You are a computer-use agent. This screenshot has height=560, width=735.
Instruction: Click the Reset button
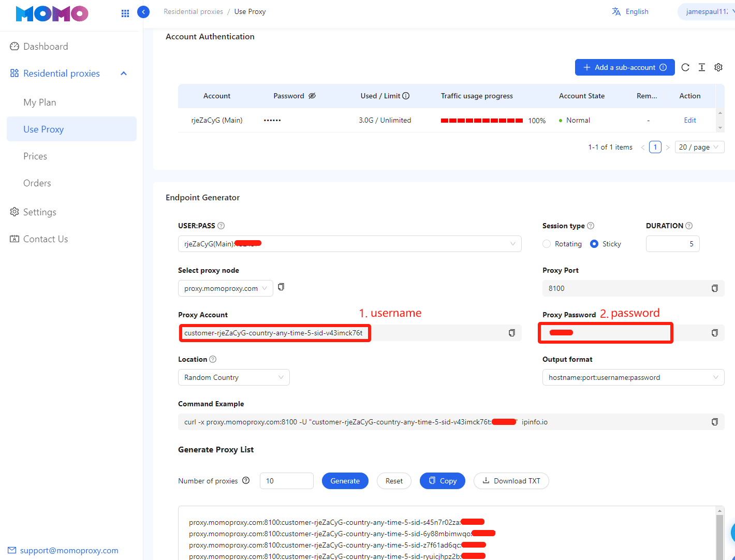(x=394, y=481)
